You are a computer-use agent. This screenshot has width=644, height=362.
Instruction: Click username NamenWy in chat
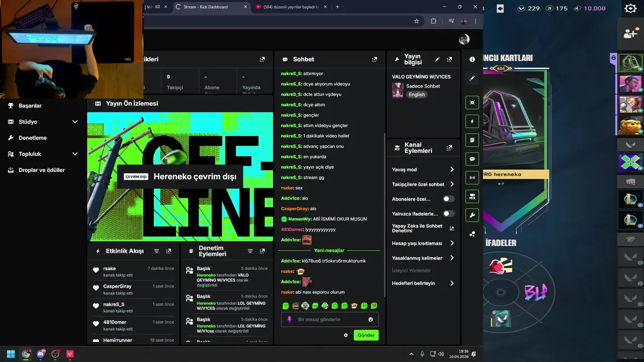(299, 219)
